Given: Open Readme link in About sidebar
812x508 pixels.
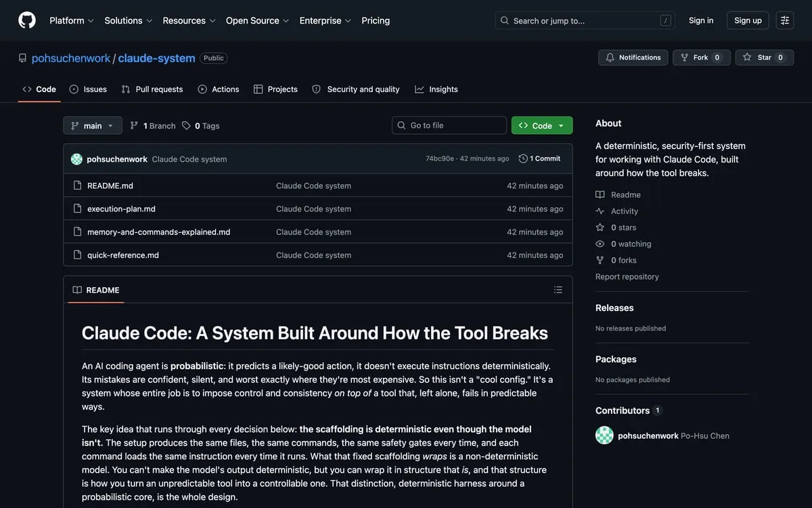Looking at the screenshot, I should click(618, 194).
